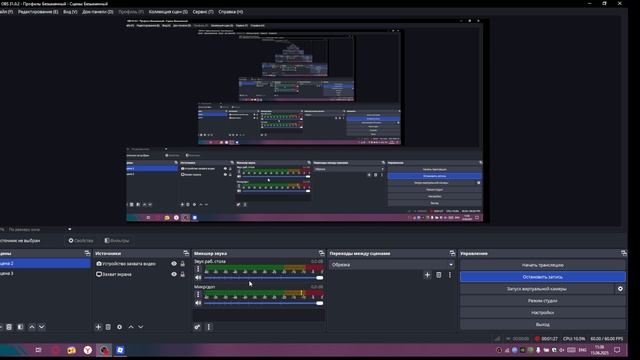Click the Свойства properties button
Image resolution: width=640 pixels, height=360 pixels.
coord(80,241)
